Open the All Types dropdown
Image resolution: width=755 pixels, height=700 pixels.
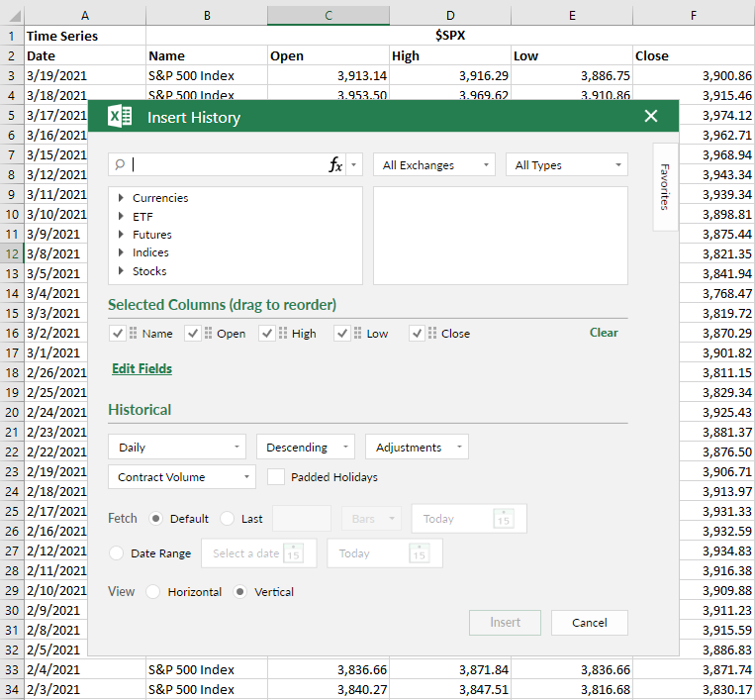pos(567,164)
